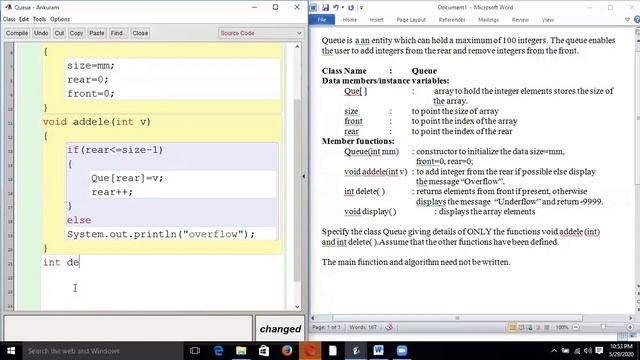Open File Explorer from the taskbar
640x360 pixels.
click(x=241, y=351)
